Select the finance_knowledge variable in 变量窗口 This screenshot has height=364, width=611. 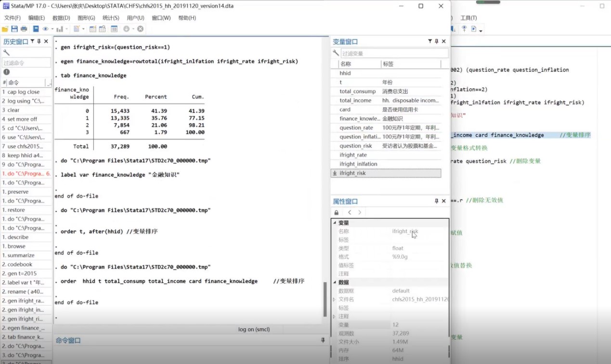(360, 118)
